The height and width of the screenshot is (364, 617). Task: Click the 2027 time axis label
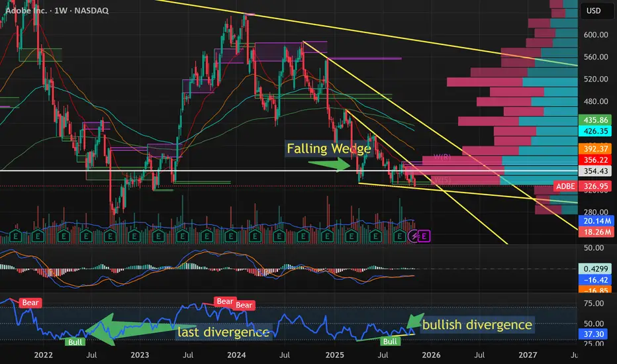[x=528, y=355]
